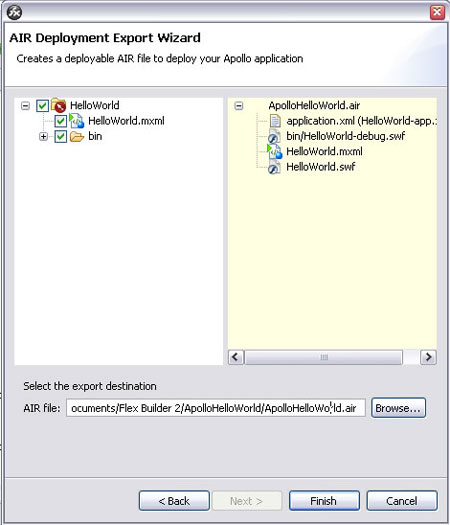Click the HelloWorld project folder icon
Viewport: 450px width, 525px height.
59,105
